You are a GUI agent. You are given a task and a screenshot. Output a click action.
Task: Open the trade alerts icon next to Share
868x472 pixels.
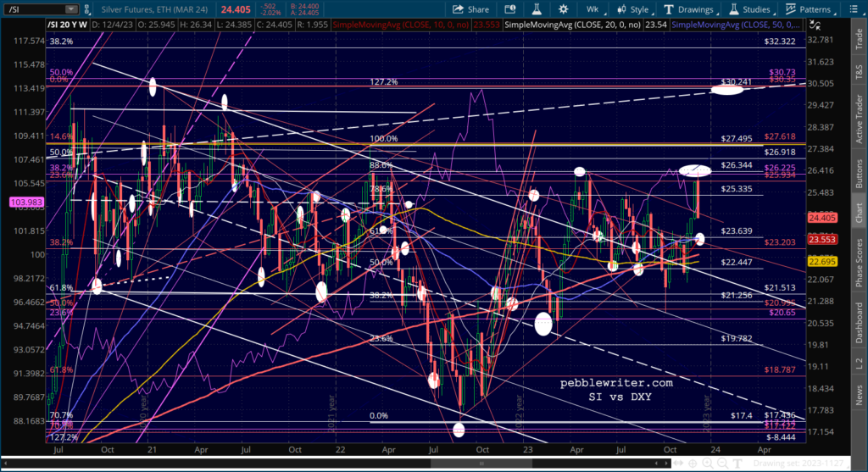click(x=509, y=9)
